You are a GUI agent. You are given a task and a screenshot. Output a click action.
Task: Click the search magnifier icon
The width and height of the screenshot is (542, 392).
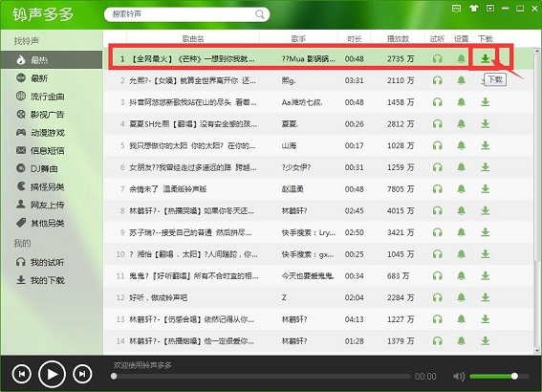pyautogui.click(x=260, y=14)
